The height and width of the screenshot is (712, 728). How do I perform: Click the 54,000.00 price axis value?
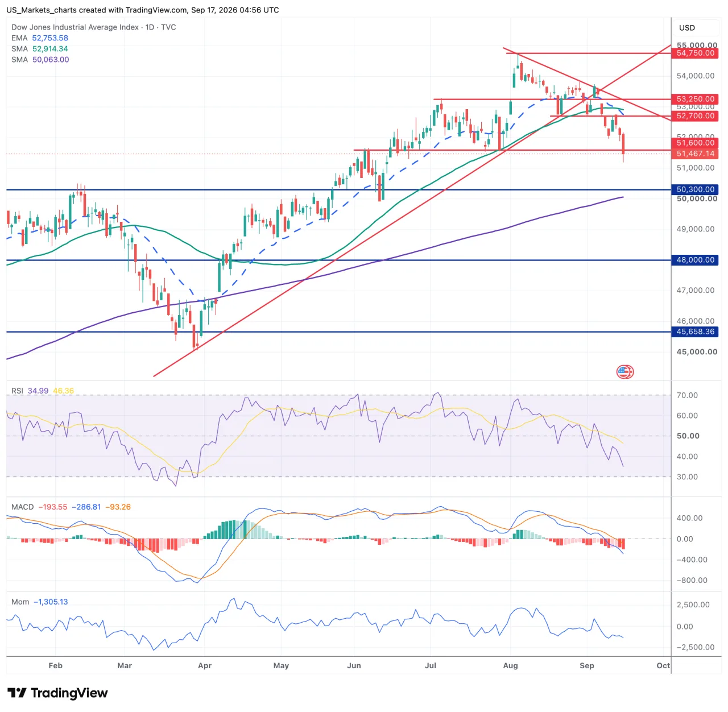click(x=696, y=76)
